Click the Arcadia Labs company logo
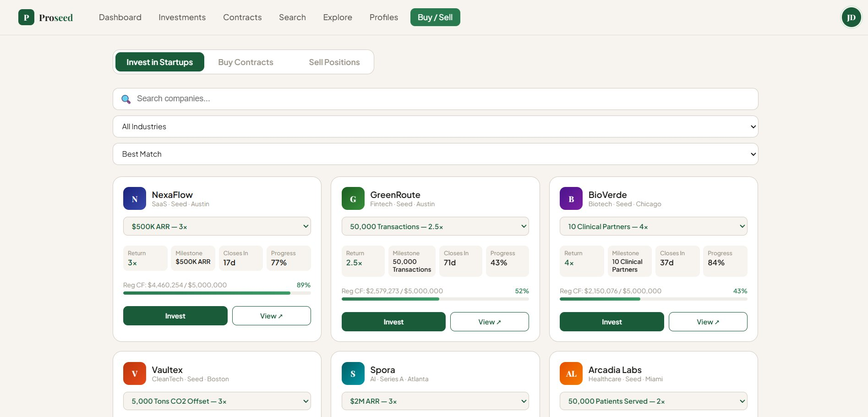The height and width of the screenshot is (417, 868). [571, 373]
